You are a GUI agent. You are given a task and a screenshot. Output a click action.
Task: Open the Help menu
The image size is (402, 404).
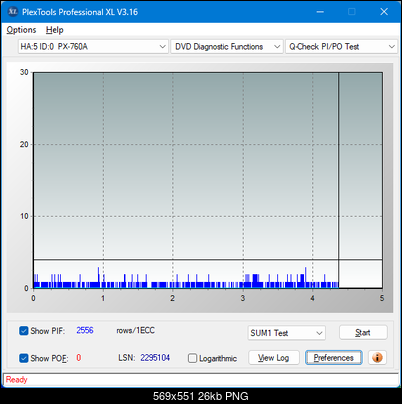tap(55, 30)
